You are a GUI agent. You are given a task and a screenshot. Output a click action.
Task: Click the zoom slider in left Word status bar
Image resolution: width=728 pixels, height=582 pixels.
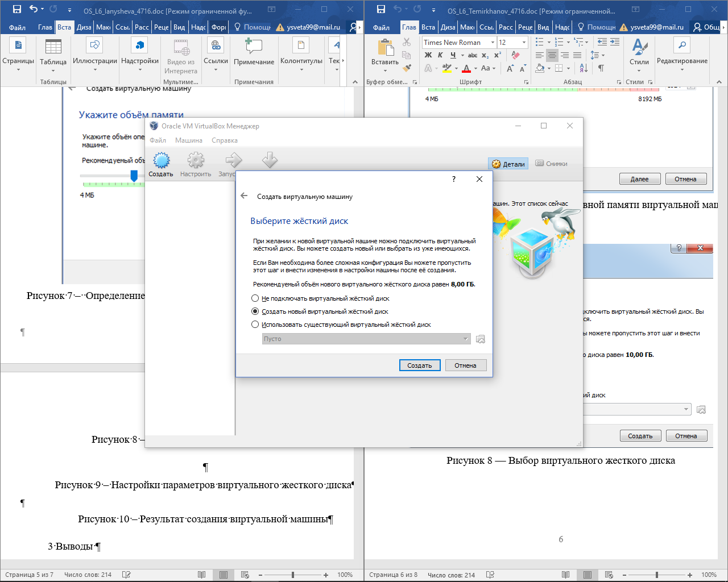(x=293, y=575)
